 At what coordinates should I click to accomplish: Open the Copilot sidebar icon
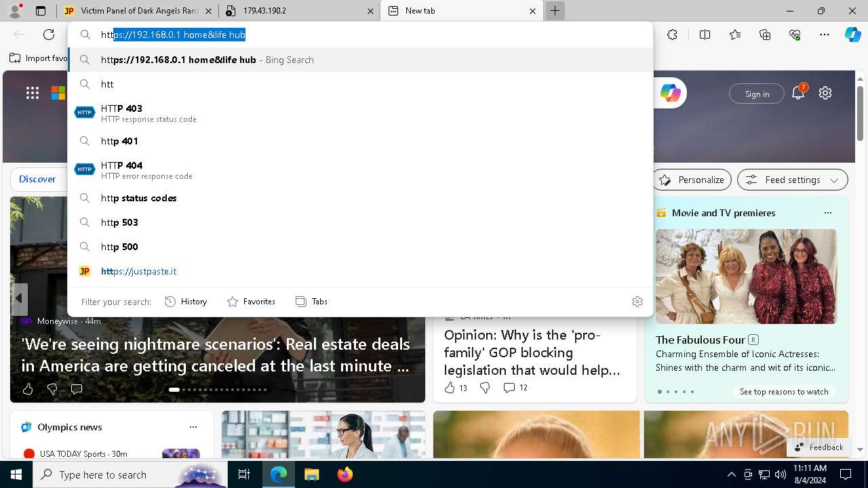point(852,35)
